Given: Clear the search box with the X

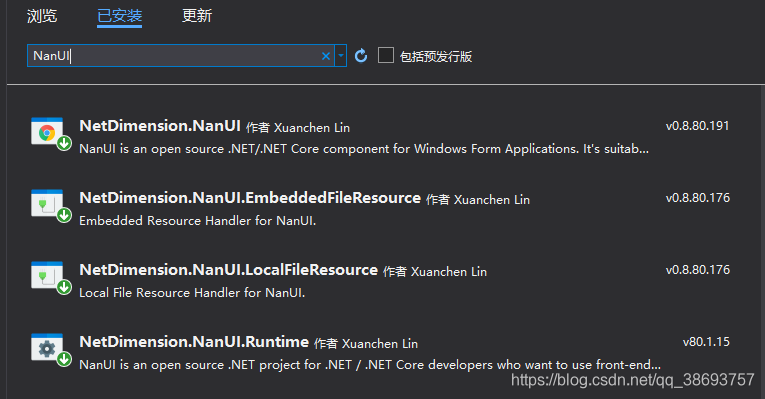Looking at the screenshot, I should pyautogui.click(x=326, y=56).
